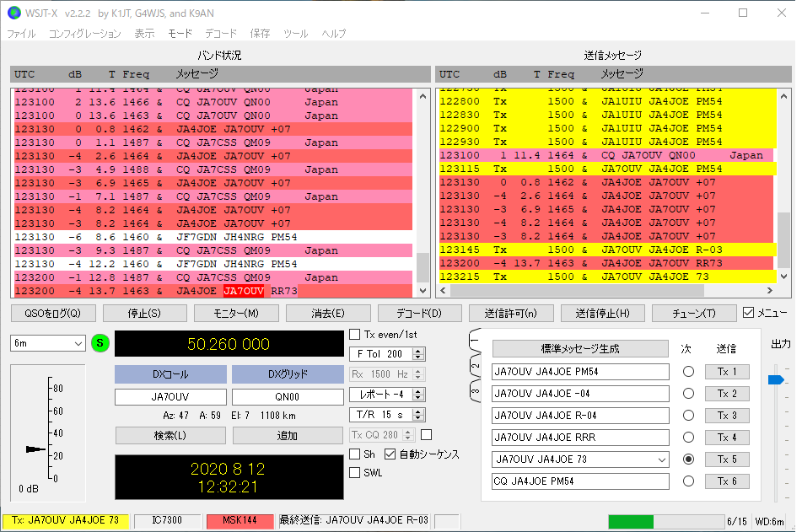Enable the Tx even/1st checkbox
Image resolution: width=802 pixels, height=532 pixels.
(x=354, y=335)
